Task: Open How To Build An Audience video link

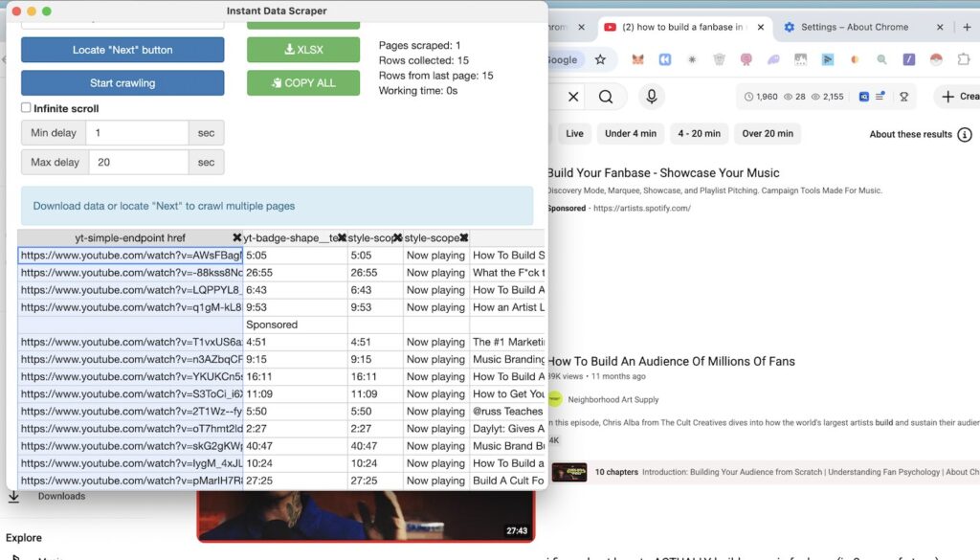Action: (671, 361)
